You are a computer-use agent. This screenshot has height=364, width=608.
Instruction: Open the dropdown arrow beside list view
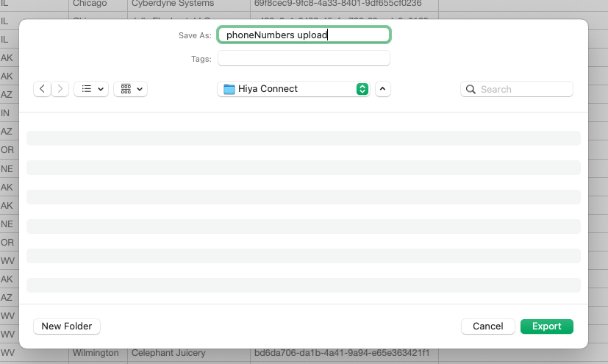pyautogui.click(x=101, y=89)
